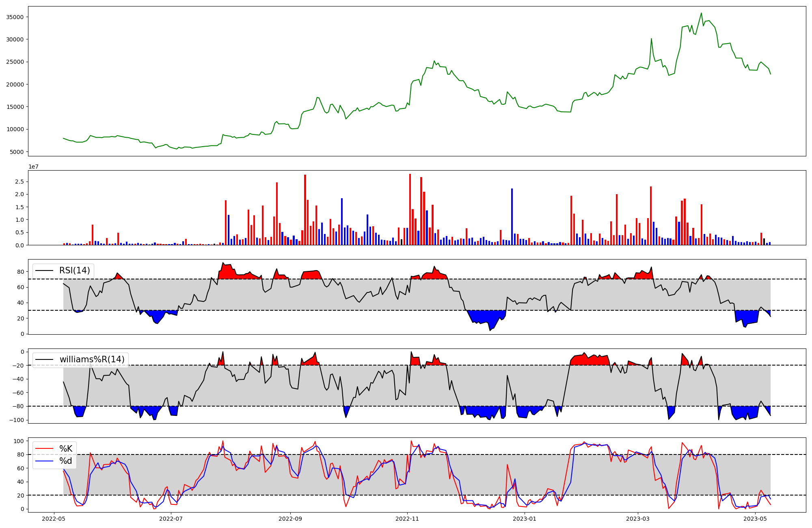Click the 1e7 volume scale label
812x528 pixels.
pos(33,167)
